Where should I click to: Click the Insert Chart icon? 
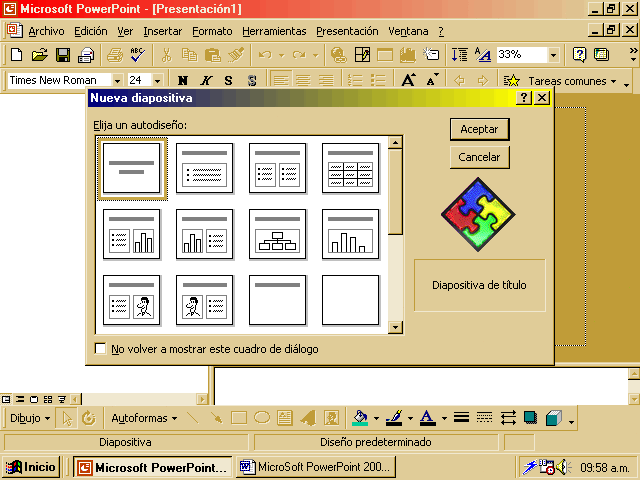[x=407, y=54]
